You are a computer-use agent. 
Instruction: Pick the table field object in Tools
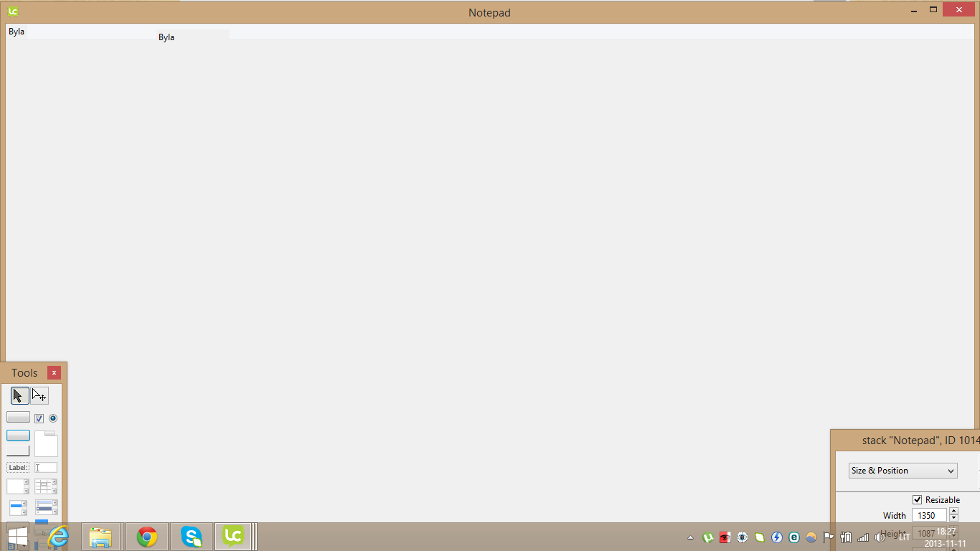tap(46, 486)
